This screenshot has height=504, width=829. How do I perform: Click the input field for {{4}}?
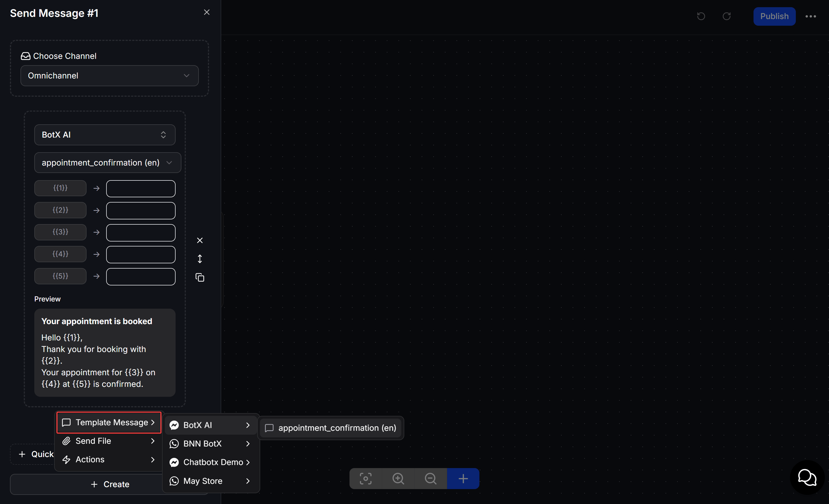click(x=141, y=254)
